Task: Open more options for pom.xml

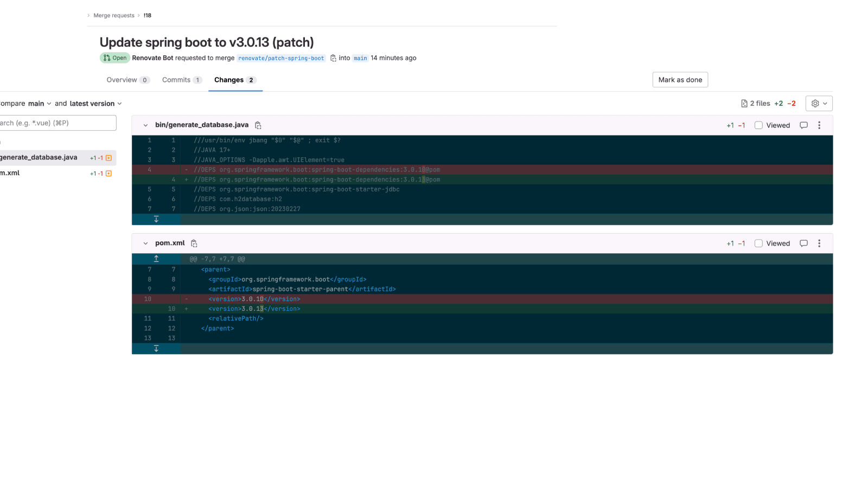Action: [819, 243]
